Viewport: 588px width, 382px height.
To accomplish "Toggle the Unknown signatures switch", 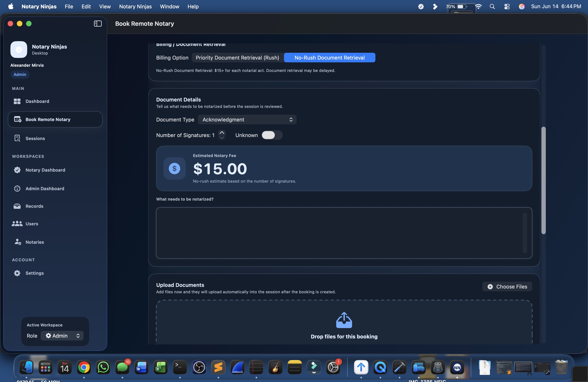I will click(272, 135).
